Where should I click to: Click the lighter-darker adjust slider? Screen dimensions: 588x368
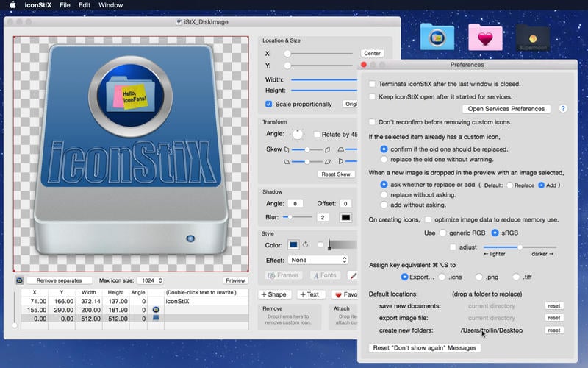click(x=520, y=247)
